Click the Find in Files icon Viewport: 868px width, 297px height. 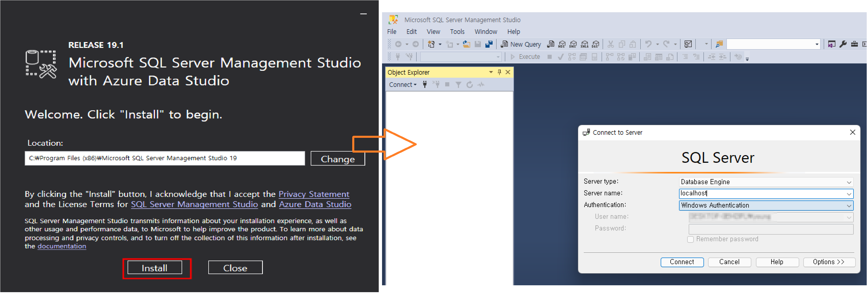(719, 44)
